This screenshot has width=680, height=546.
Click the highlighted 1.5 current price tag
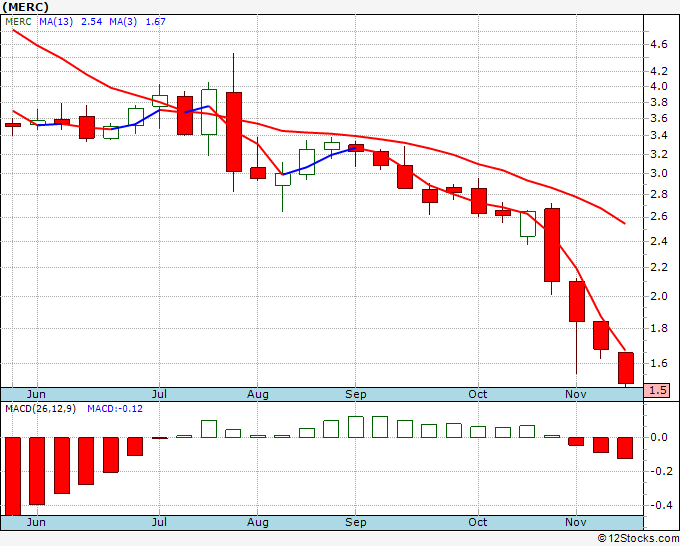(x=657, y=390)
